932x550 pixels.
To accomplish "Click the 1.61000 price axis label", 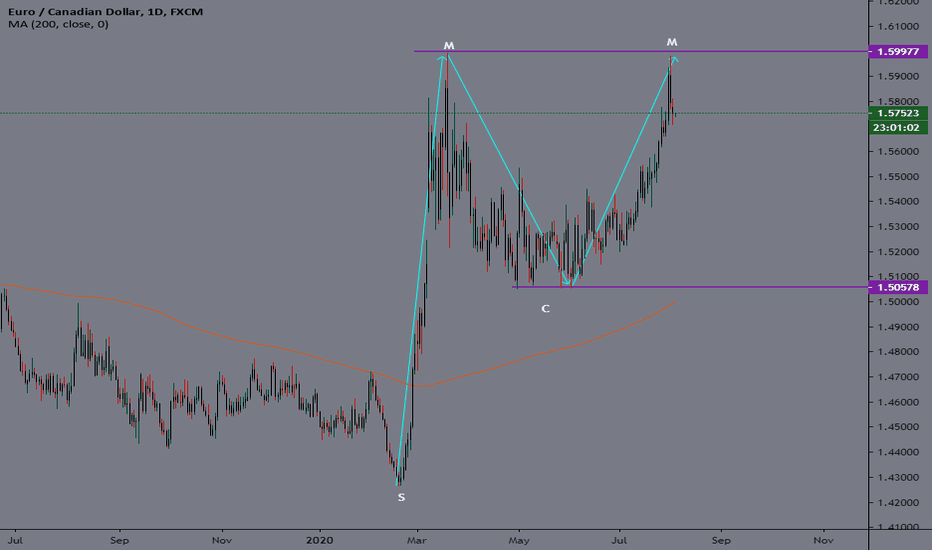I will point(898,26).
